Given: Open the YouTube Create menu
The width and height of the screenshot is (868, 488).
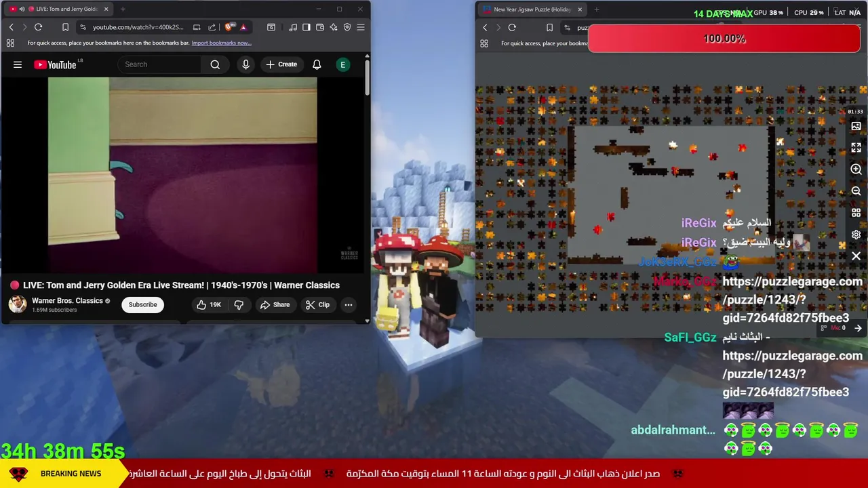Looking at the screenshot, I should point(281,64).
